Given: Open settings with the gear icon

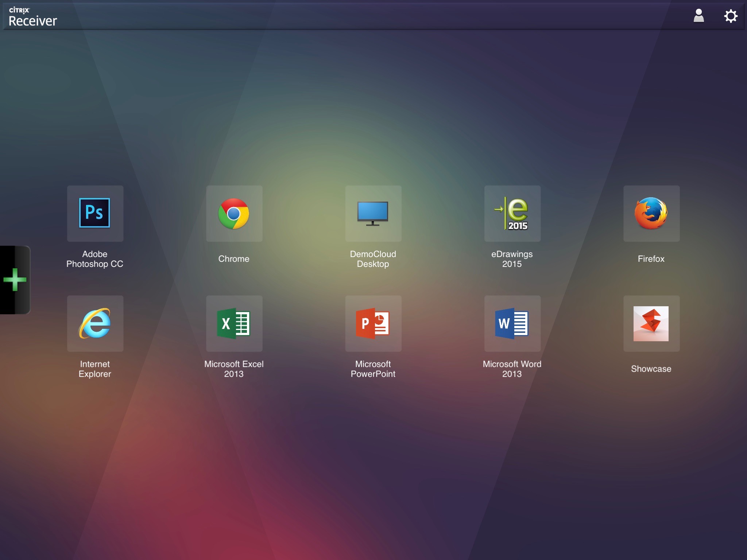Looking at the screenshot, I should (731, 16).
